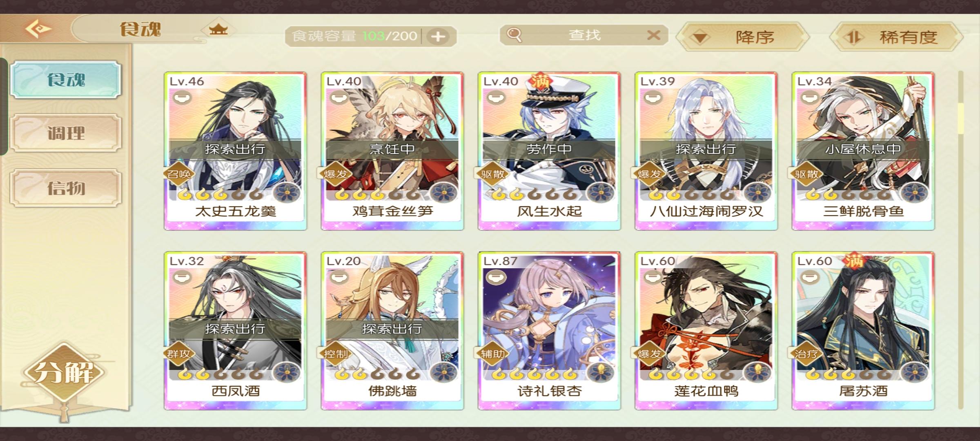
Task: Switch to the 调理 tab
Action: [66, 133]
